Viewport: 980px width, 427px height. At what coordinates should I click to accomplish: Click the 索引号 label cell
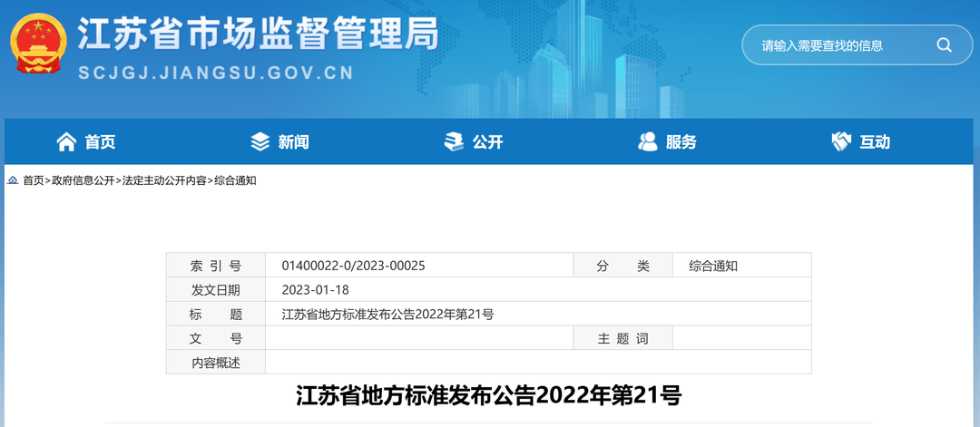click(216, 266)
